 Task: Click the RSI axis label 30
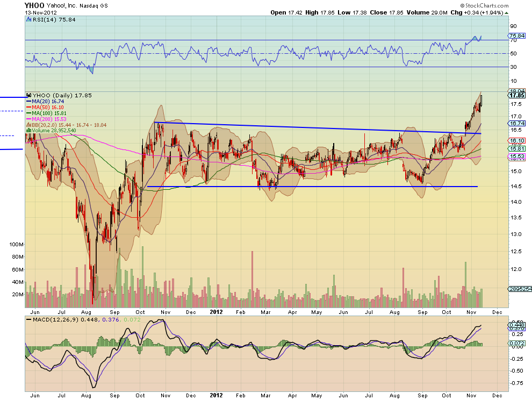coord(513,67)
